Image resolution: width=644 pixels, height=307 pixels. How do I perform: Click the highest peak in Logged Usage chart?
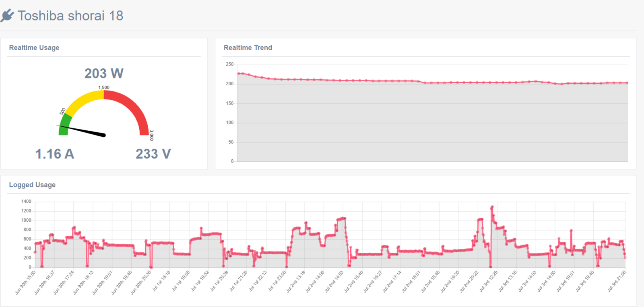click(492, 207)
